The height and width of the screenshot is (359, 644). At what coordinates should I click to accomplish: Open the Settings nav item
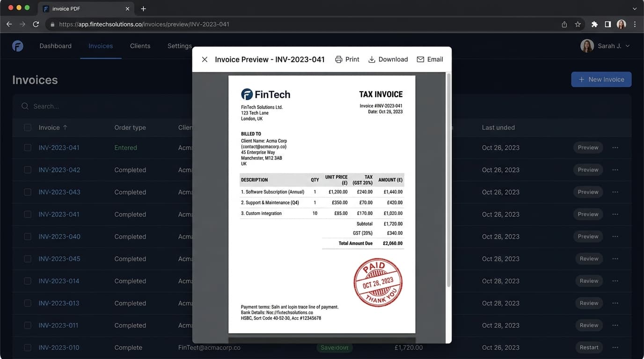180,46
